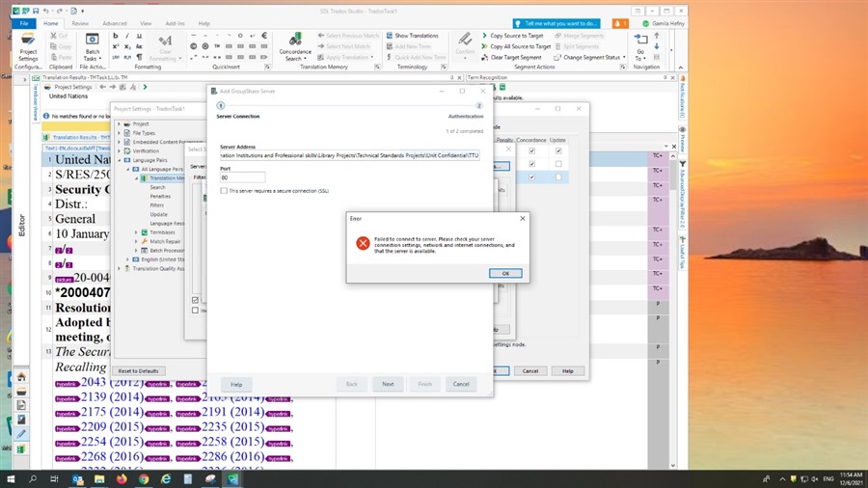Switch to the Review ribbon tab
Image resolution: width=868 pixels, height=488 pixels.
80,23
